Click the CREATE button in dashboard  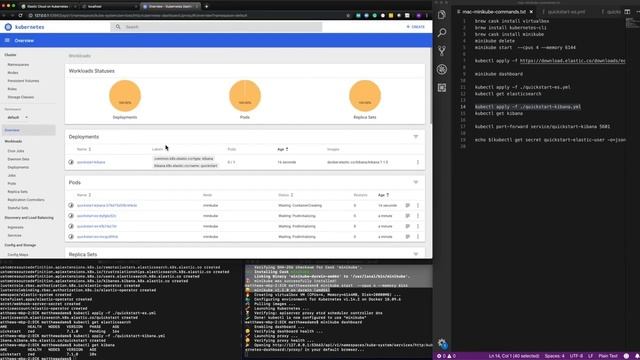[x=416, y=27]
